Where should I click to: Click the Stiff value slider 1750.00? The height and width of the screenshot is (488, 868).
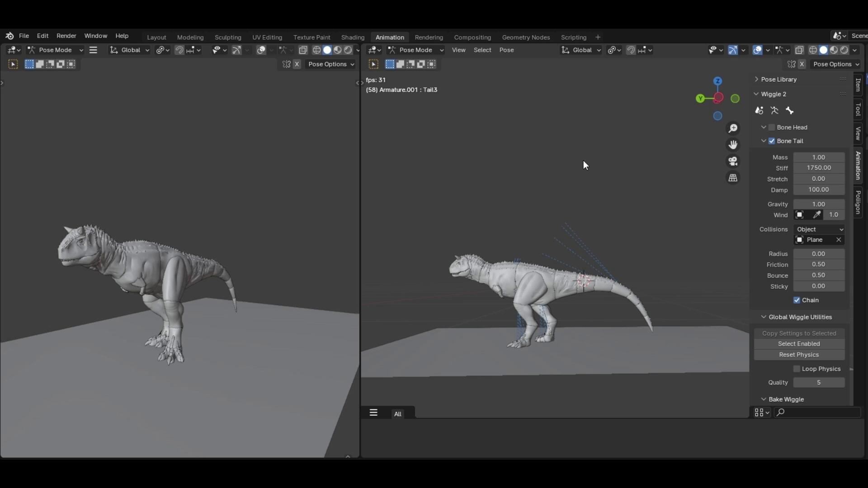coord(819,168)
